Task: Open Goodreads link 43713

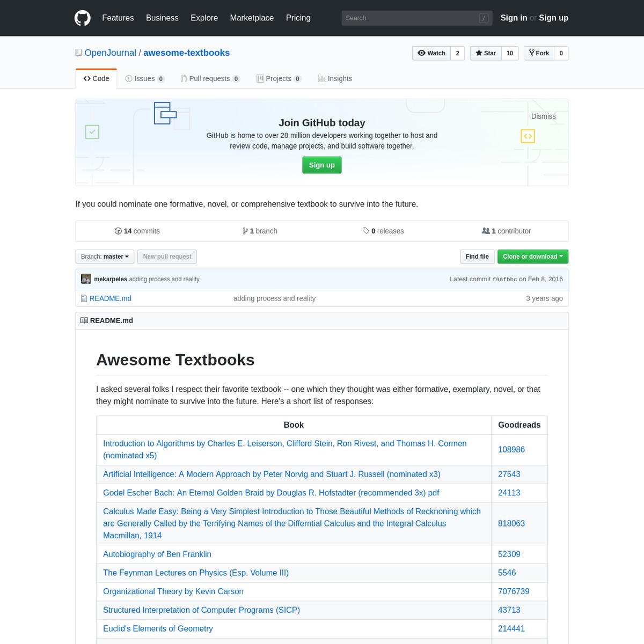Action: [509, 610]
